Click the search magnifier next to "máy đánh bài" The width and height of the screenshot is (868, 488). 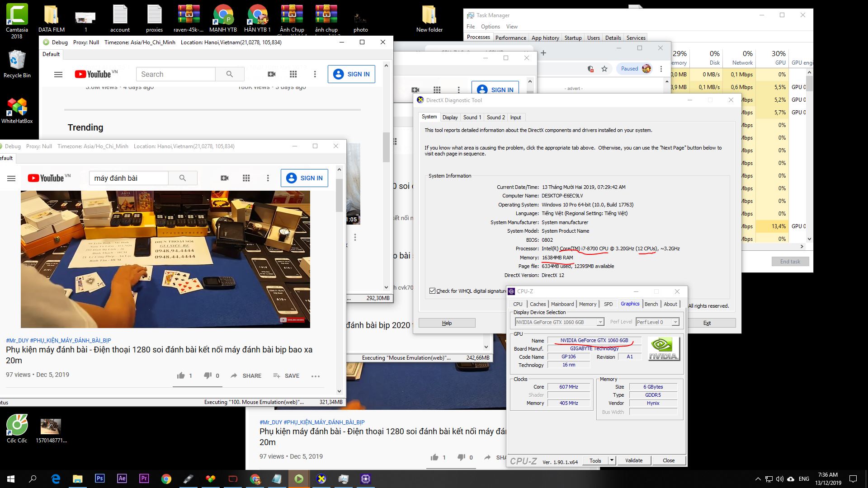click(183, 178)
